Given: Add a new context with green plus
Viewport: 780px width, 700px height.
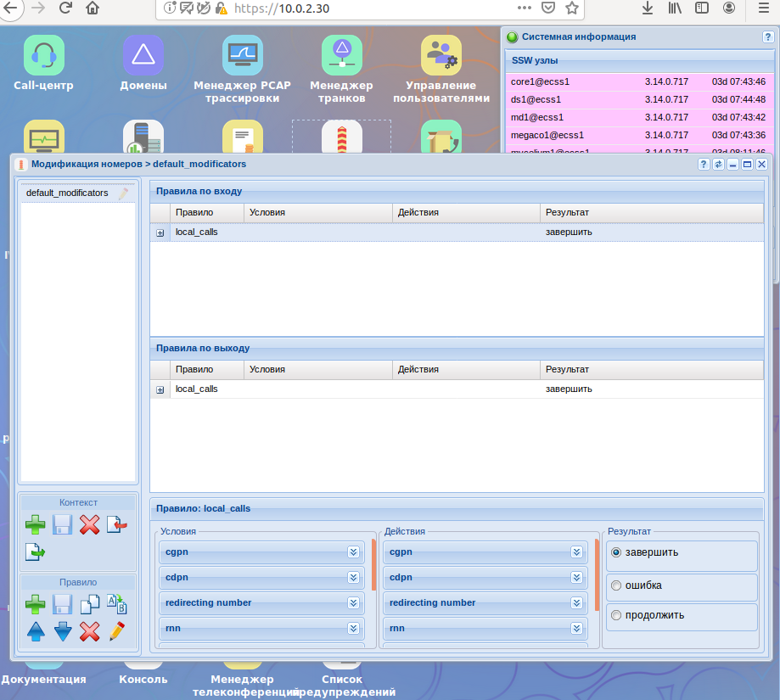Looking at the screenshot, I should [x=35, y=525].
